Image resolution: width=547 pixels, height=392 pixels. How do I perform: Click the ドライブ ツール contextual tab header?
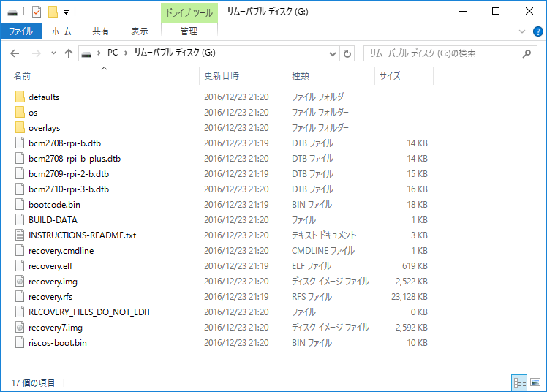pyautogui.click(x=189, y=12)
